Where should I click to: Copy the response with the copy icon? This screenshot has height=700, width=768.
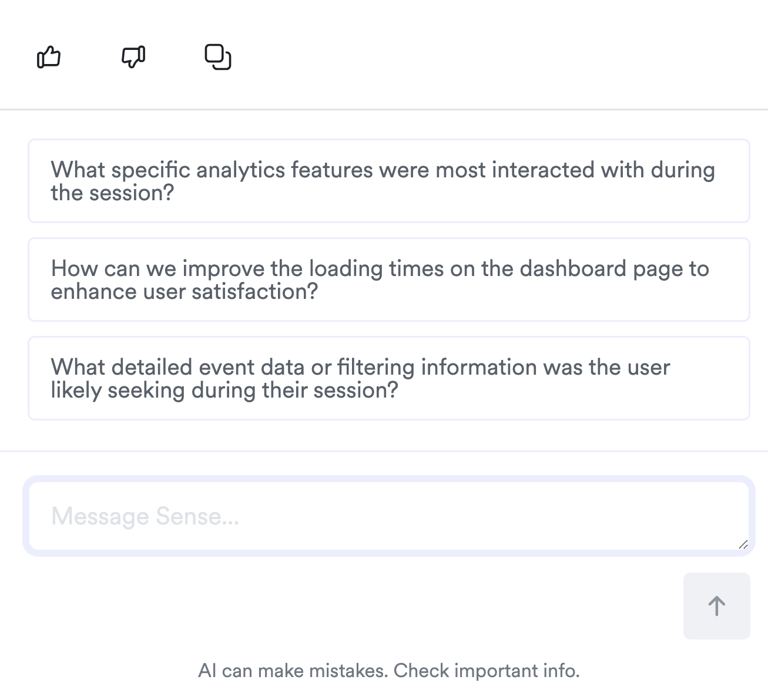tap(217, 58)
